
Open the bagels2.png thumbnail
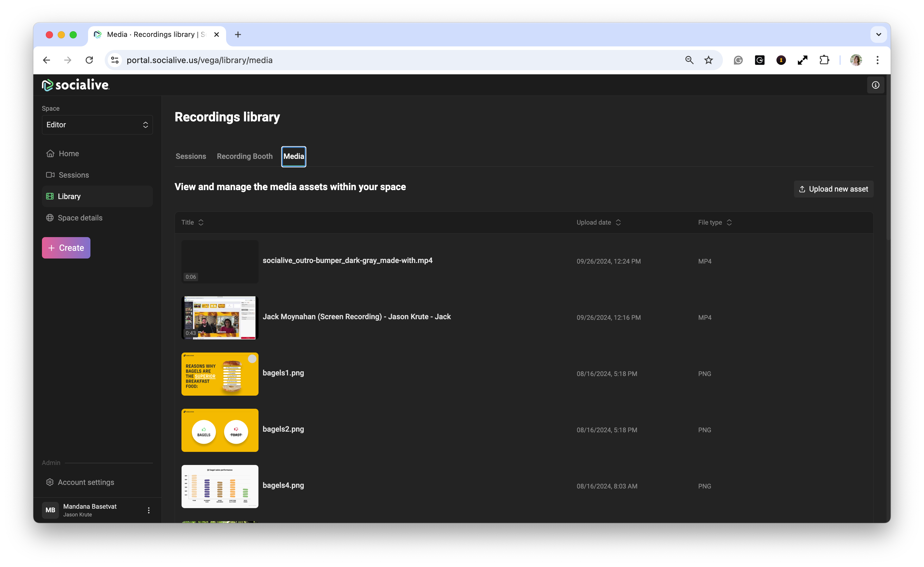click(220, 430)
